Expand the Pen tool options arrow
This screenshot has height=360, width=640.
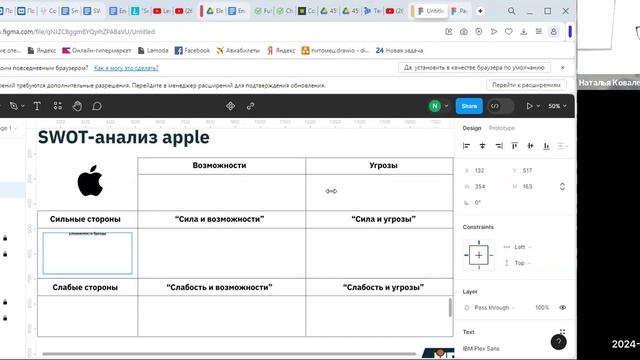click(x=23, y=106)
